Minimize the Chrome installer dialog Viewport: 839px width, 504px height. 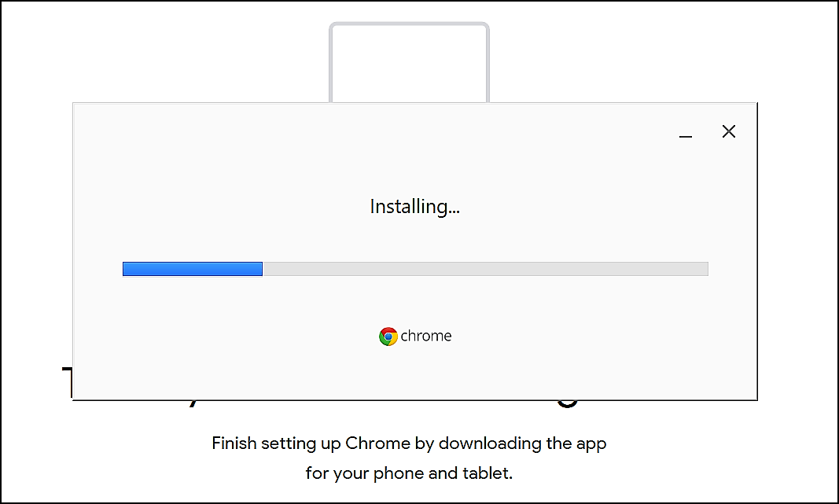(x=686, y=132)
